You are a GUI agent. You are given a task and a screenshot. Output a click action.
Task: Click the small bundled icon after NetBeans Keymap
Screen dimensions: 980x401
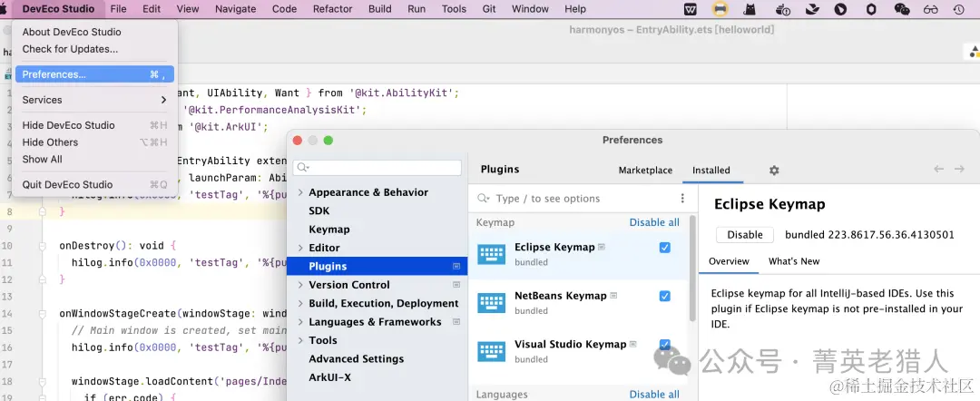coord(613,296)
